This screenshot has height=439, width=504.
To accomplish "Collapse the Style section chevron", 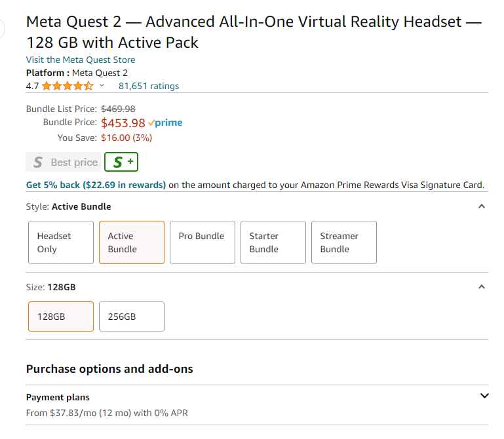I will [482, 206].
